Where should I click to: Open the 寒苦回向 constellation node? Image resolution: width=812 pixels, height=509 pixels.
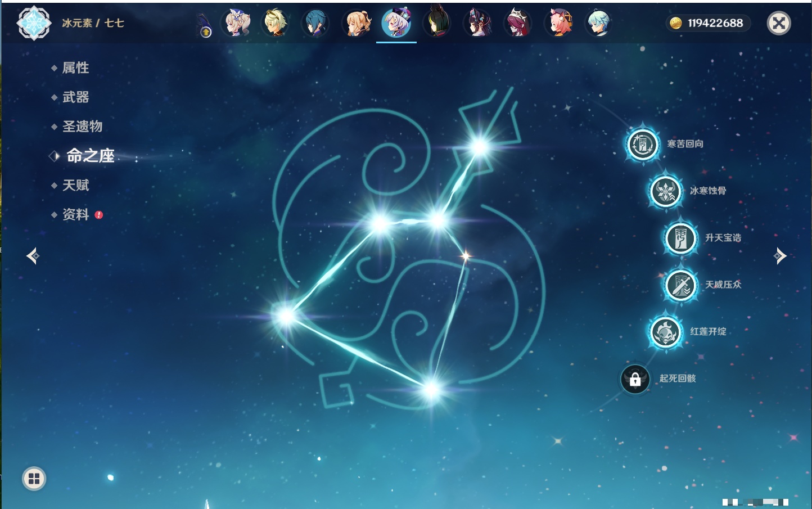click(x=643, y=145)
